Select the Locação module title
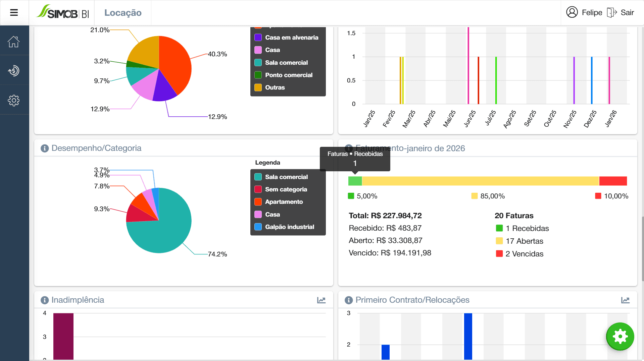This screenshot has width=644, height=361. [123, 12]
